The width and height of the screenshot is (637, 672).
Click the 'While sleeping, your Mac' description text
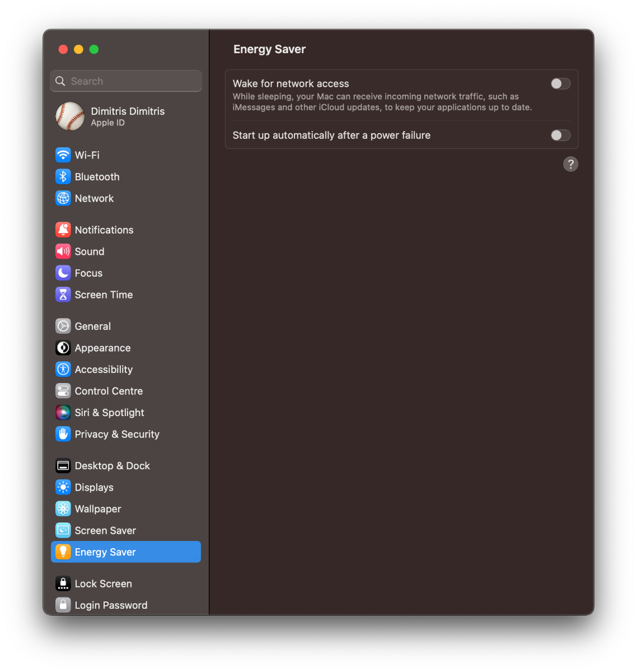pos(382,102)
